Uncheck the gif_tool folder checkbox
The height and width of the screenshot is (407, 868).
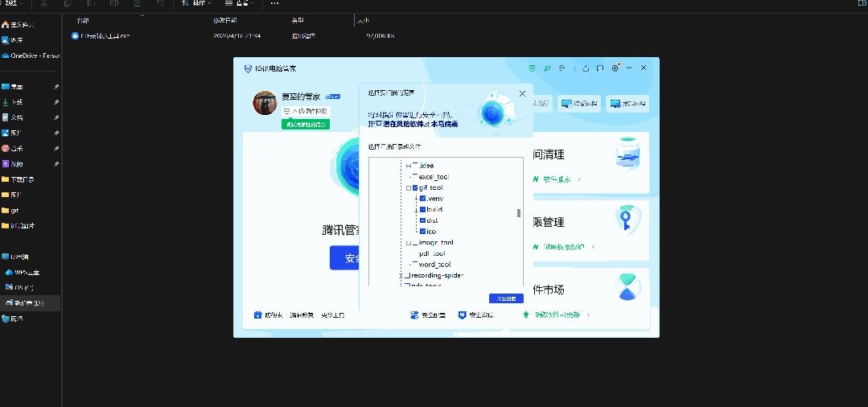[416, 187]
